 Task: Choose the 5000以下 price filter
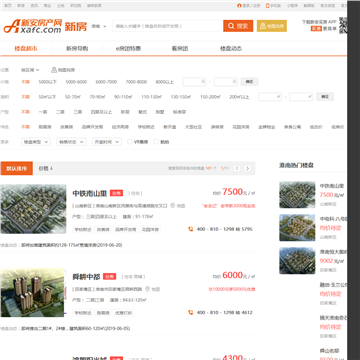coord(48,82)
